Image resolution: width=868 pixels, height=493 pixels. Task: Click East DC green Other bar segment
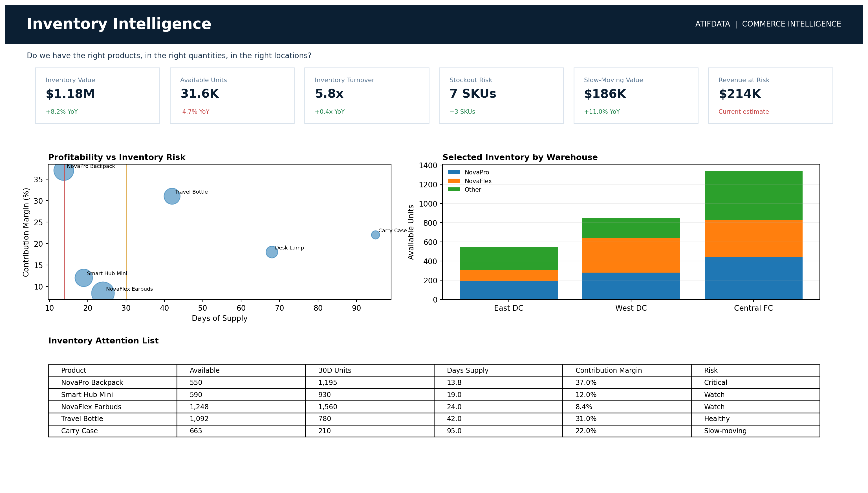508,258
